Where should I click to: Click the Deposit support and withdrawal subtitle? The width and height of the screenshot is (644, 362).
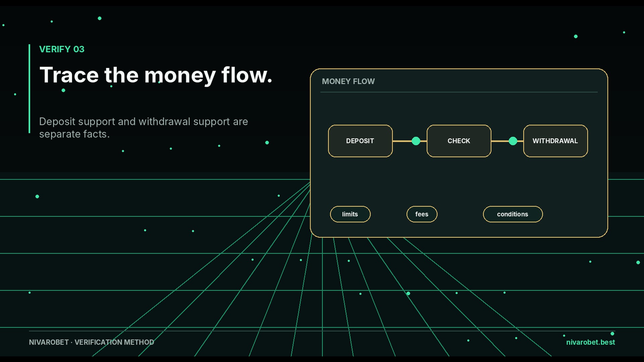tap(144, 128)
